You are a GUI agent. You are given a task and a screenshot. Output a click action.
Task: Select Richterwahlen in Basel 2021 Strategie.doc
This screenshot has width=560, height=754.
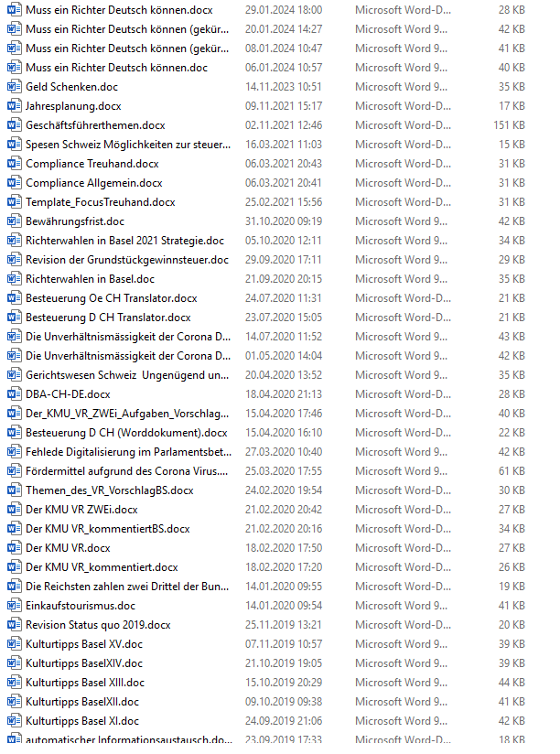coord(124,241)
